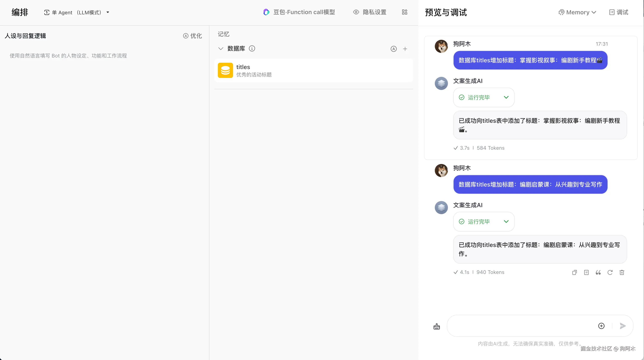Collapse the 数据库 section chevron
Screen dimensions: 644x360
click(x=221, y=48)
